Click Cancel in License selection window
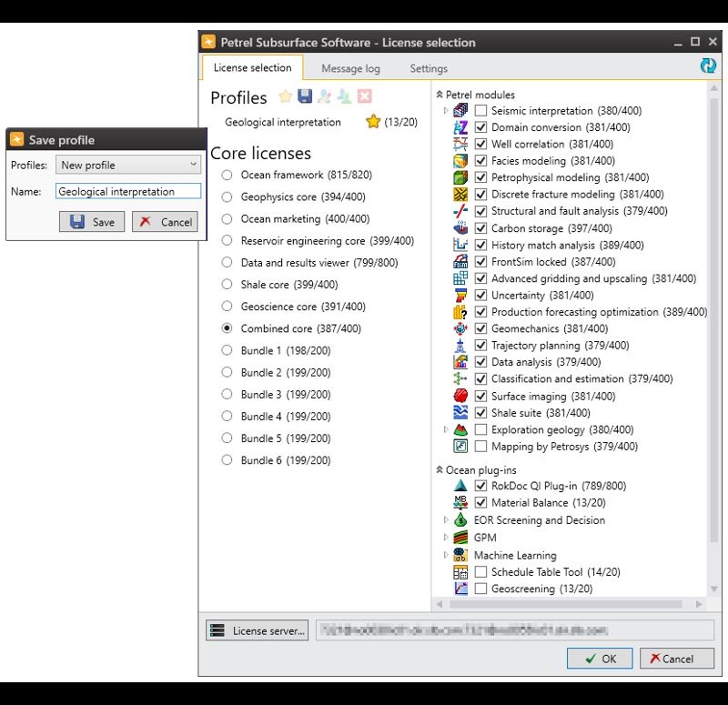The height and width of the screenshot is (705, 728). pos(676,659)
